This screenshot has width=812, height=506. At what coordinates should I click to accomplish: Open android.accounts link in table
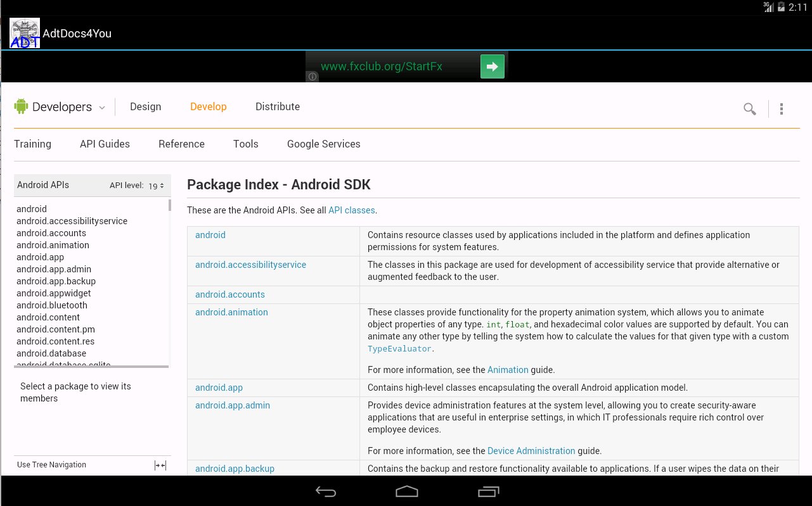(230, 294)
